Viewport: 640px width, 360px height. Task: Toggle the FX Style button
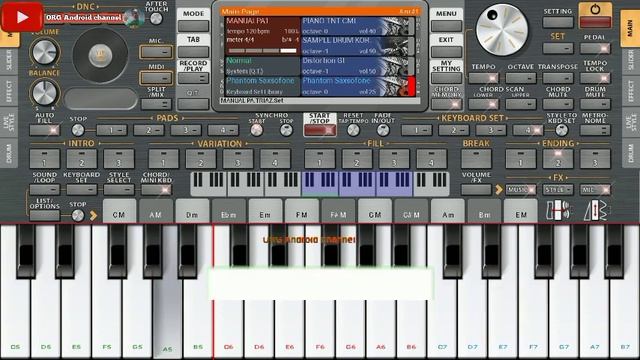coord(558,190)
